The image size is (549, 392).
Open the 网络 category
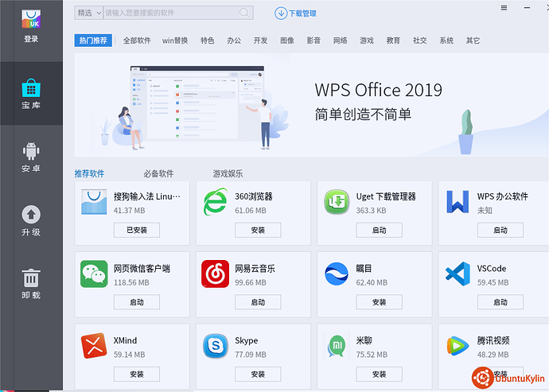341,41
